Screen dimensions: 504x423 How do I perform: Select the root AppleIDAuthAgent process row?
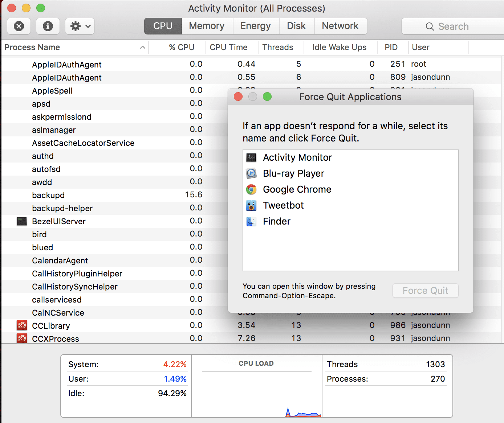click(252, 64)
